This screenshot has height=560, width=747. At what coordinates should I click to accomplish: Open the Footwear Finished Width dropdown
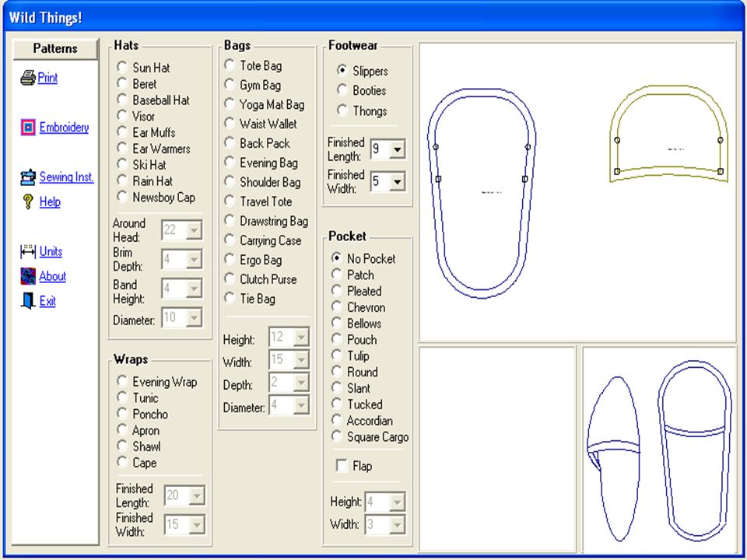pyautogui.click(x=397, y=182)
